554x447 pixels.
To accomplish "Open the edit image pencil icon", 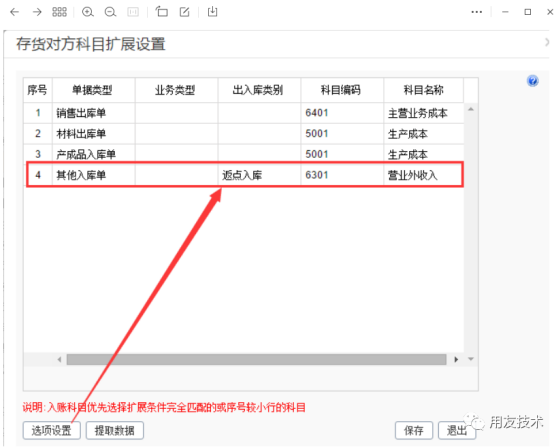I will pyautogui.click(x=184, y=12).
